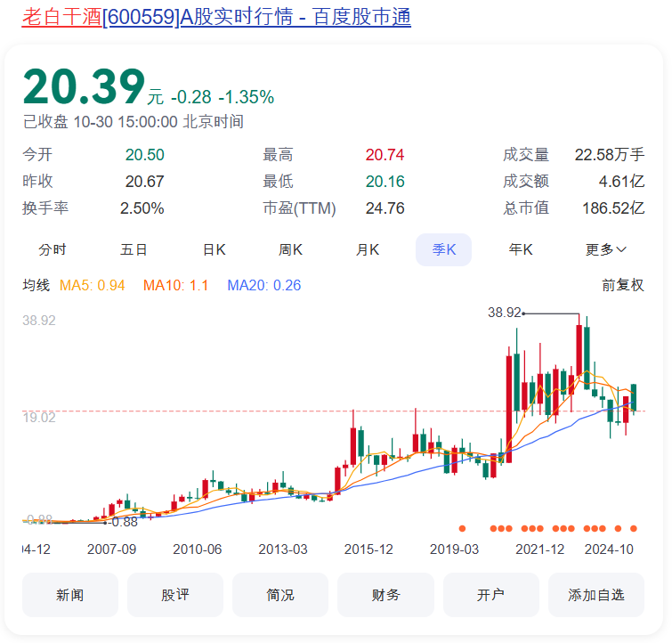This screenshot has width=672, height=643.
Task: Select the 年K chart tab
Action: click(521, 249)
